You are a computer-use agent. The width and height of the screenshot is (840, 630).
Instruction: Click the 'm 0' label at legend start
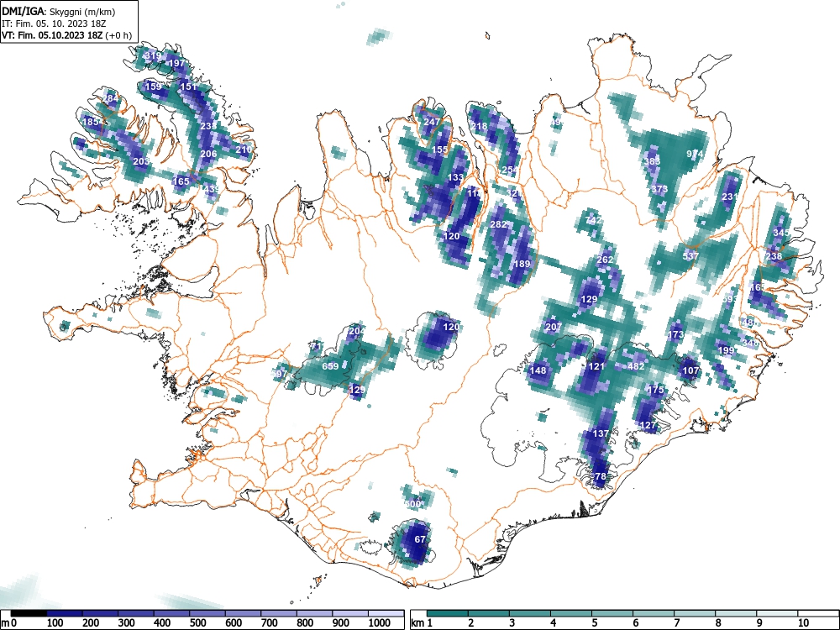(x=10, y=623)
